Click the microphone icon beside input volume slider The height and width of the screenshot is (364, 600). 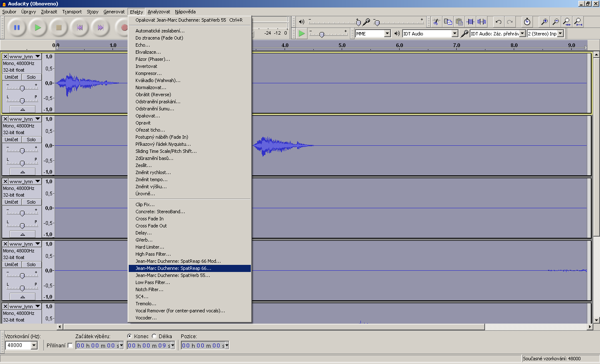tap(367, 22)
